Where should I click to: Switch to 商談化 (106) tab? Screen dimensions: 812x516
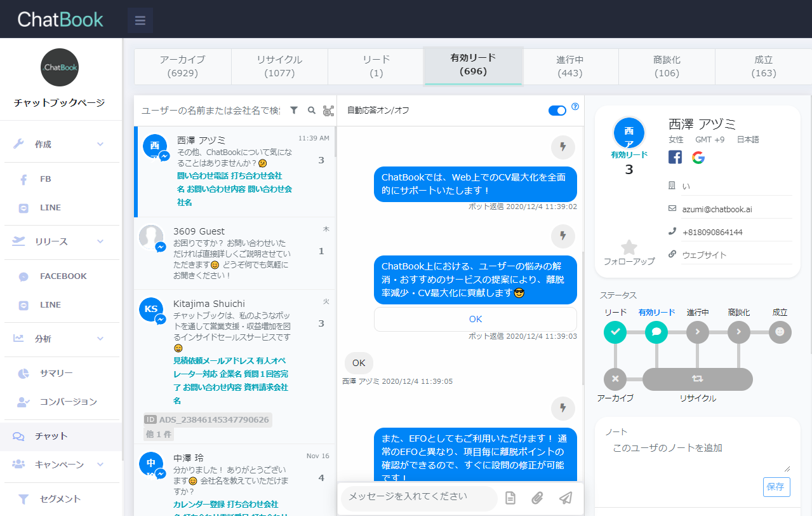(x=667, y=66)
